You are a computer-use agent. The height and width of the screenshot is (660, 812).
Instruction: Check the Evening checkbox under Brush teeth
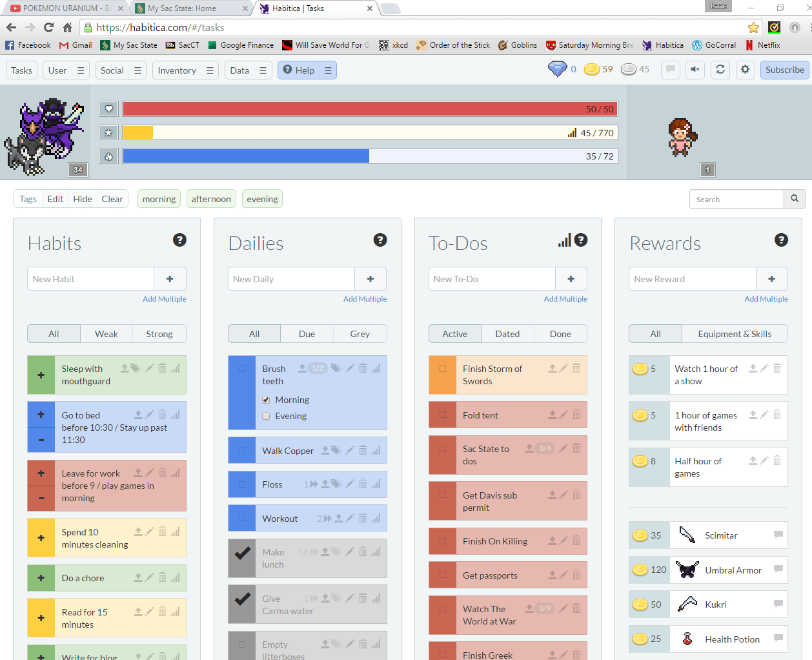tap(266, 416)
